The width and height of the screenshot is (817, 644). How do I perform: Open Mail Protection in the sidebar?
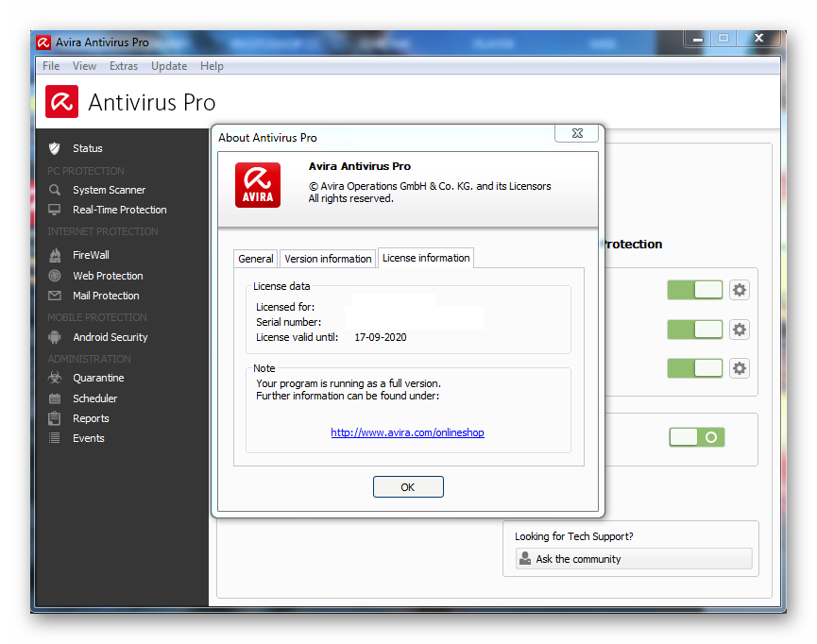click(x=106, y=296)
